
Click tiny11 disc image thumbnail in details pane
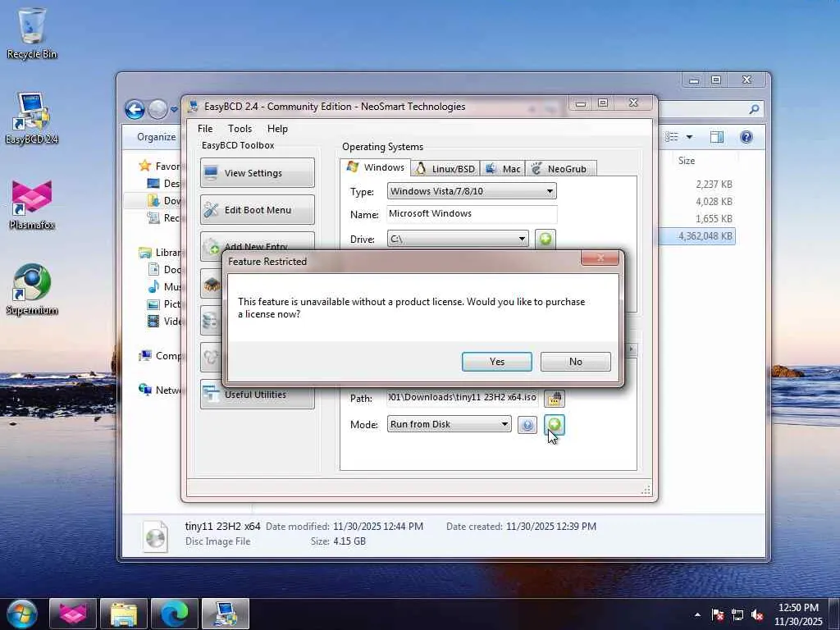coord(155,536)
